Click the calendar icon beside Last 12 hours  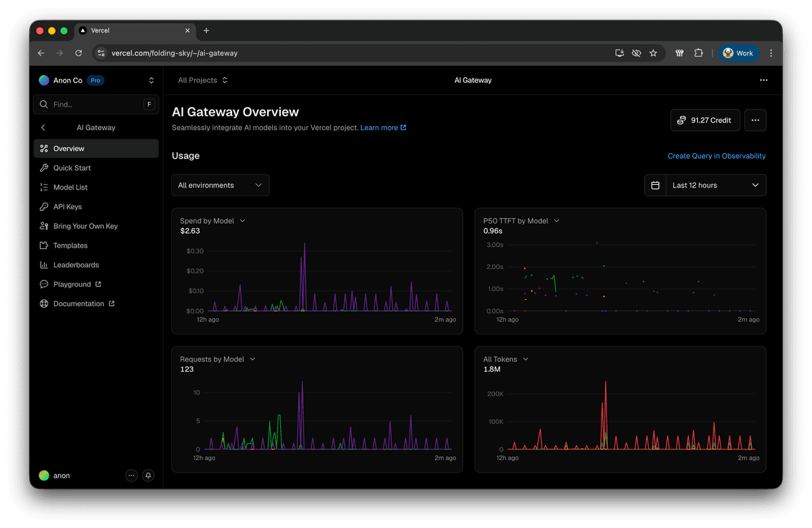pos(654,185)
